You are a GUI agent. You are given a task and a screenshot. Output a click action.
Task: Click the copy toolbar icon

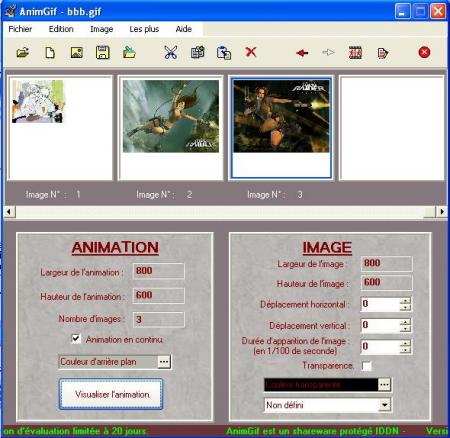[197, 52]
